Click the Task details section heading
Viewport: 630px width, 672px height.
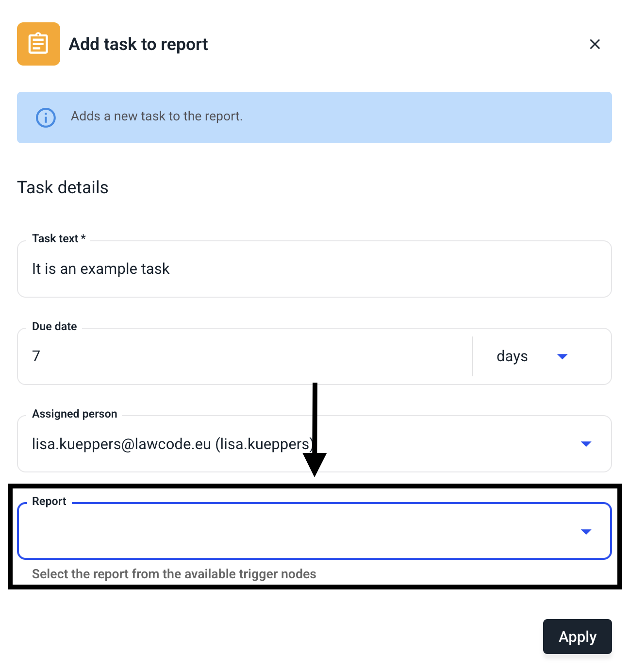coord(63,187)
